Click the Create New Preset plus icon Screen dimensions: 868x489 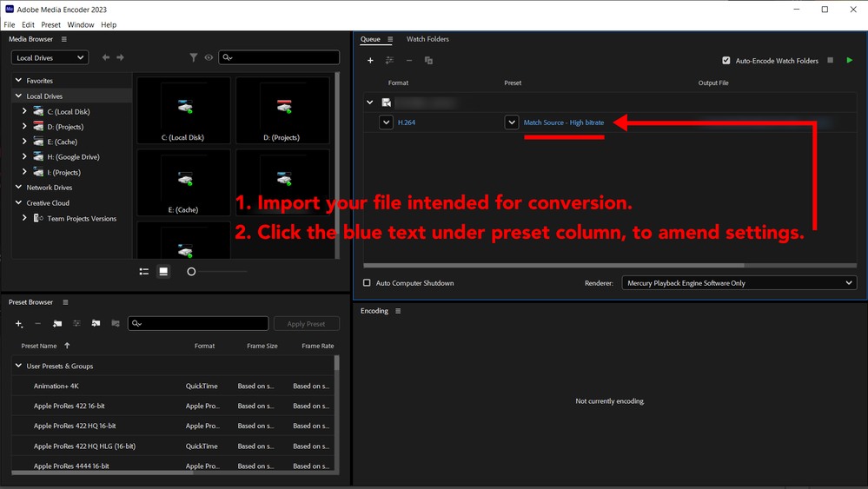[x=19, y=324]
